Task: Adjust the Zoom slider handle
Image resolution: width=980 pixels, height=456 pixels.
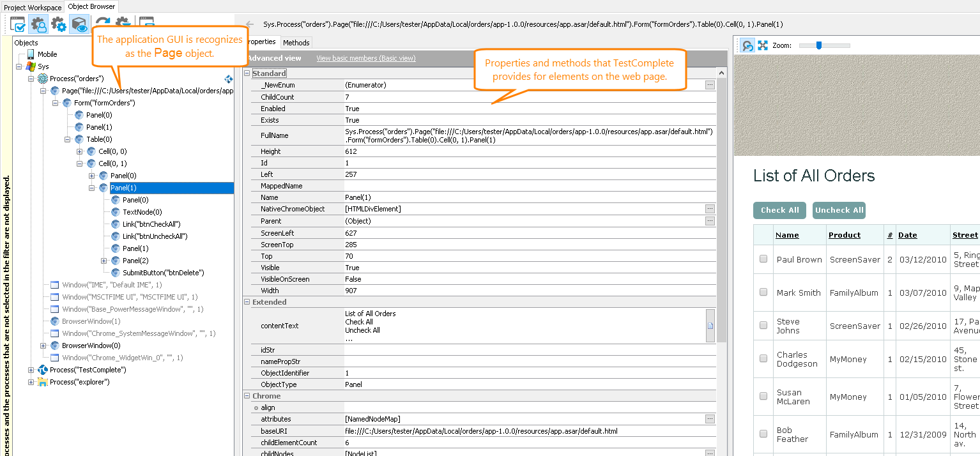Action: click(818, 45)
